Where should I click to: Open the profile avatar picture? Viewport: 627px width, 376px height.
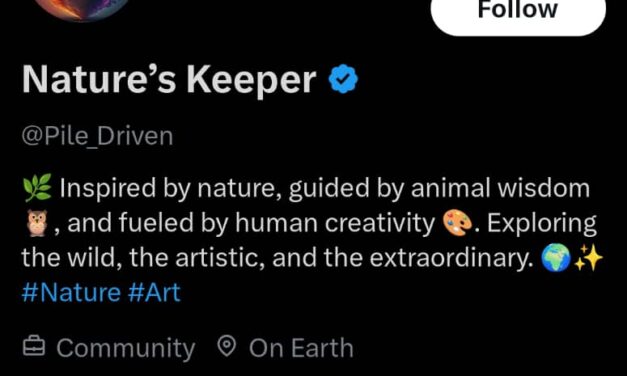tap(84, 9)
